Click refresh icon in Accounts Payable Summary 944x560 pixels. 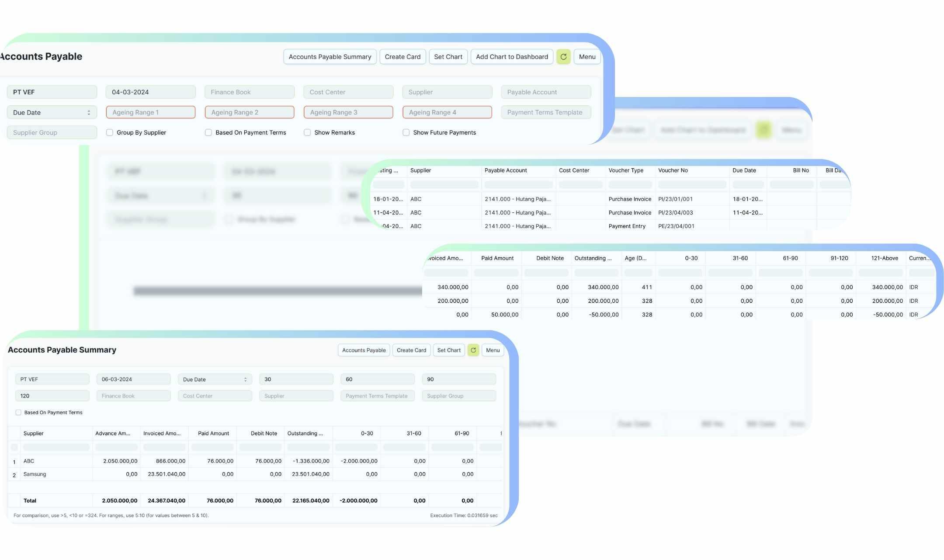pyautogui.click(x=473, y=350)
